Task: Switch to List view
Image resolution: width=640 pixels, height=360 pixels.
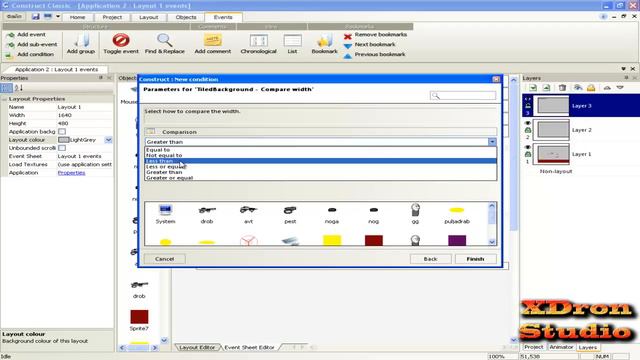Action: (x=292, y=44)
